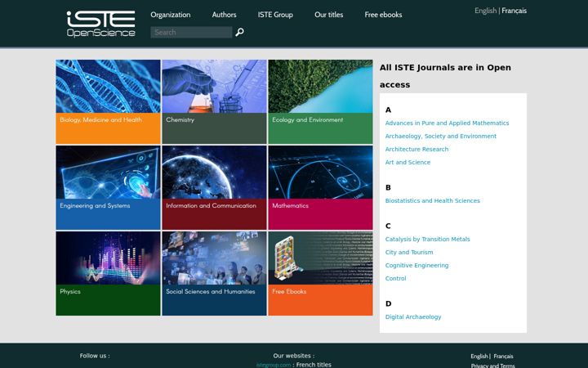This screenshot has width=588, height=368.
Task: Open the Engineering and Systems image
Action: pyautogui.click(x=108, y=173)
